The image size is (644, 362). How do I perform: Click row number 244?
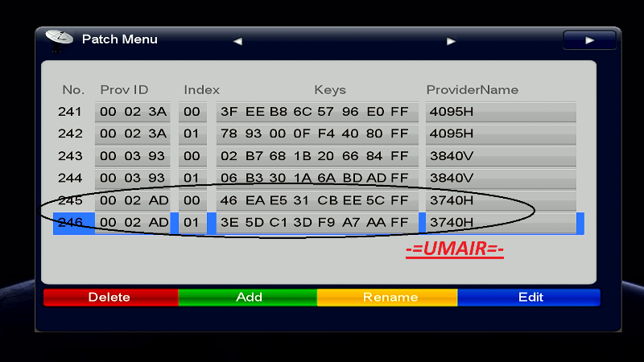pos(70,178)
